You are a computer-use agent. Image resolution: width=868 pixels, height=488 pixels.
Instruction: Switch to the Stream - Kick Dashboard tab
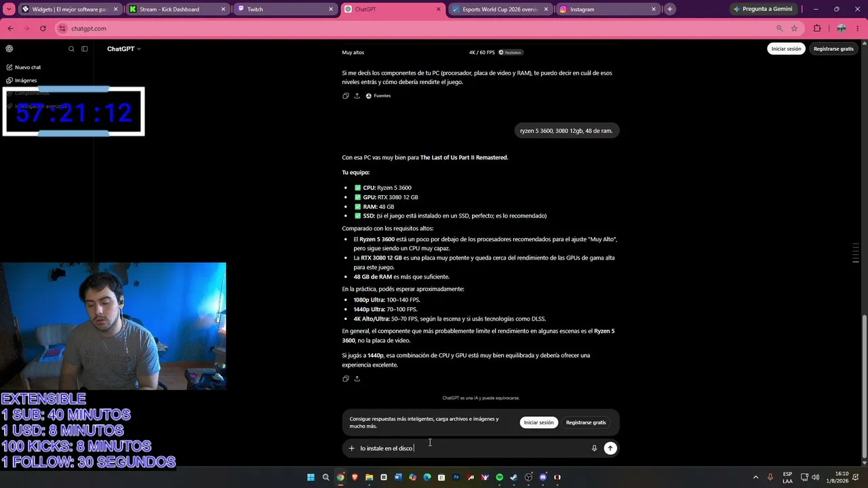[176, 9]
